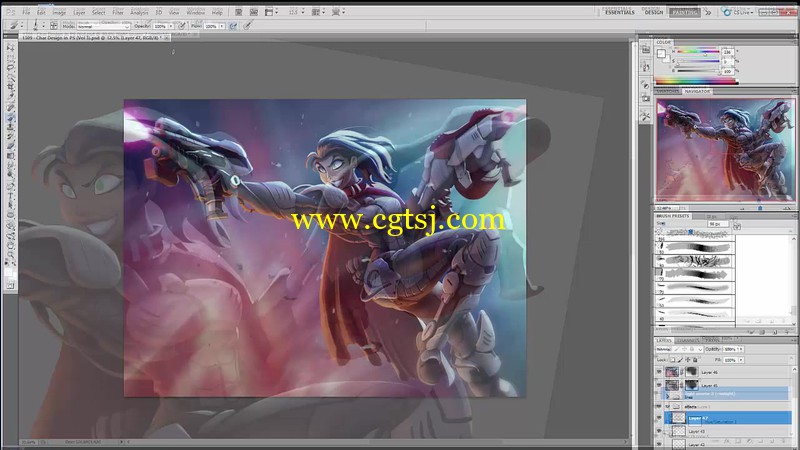Click lock transparent pixels icon

pyautogui.click(x=672, y=360)
